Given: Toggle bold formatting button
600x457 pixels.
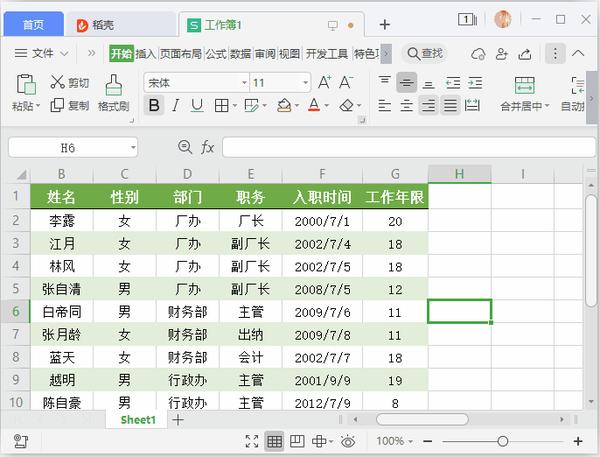Looking at the screenshot, I should (154, 105).
